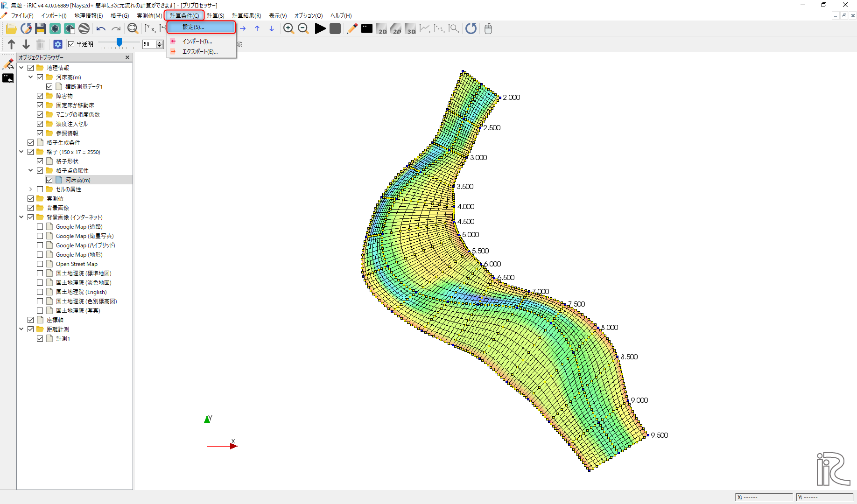Click the blue gear property icon
The width and height of the screenshot is (857, 504).
[x=58, y=44]
